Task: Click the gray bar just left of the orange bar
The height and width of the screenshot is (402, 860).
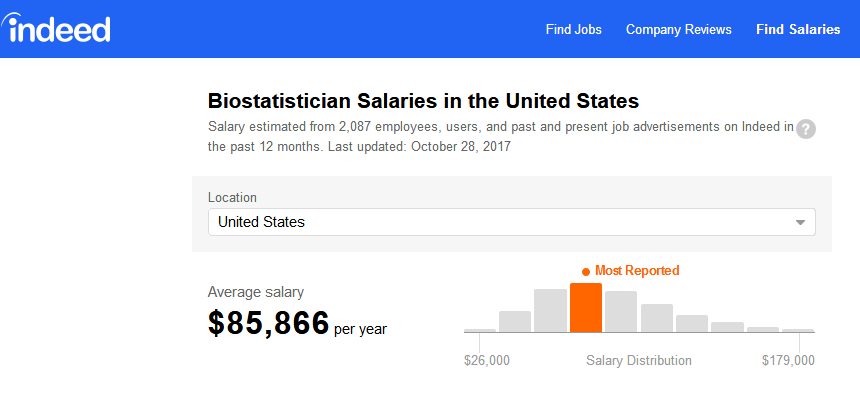Action: [550, 311]
